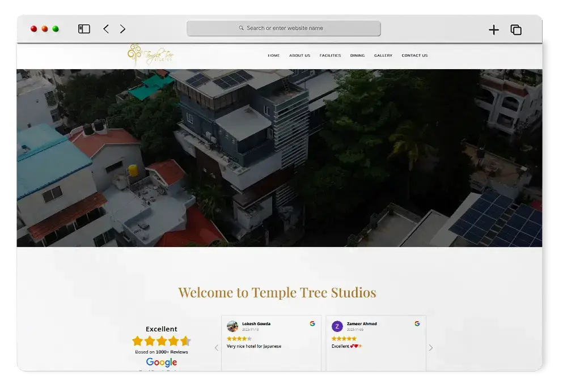
Task: Click 'Based on 1000+ Reviews' text
Action: click(x=161, y=352)
